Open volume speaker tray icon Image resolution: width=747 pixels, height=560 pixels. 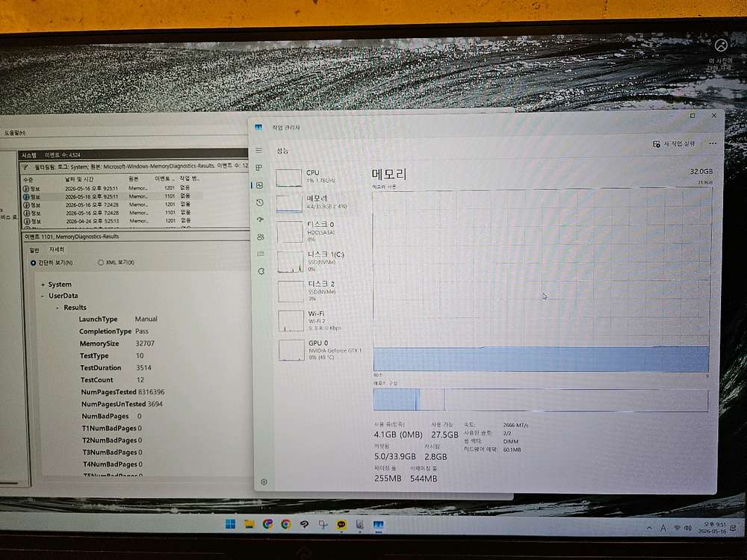[x=687, y=528]
